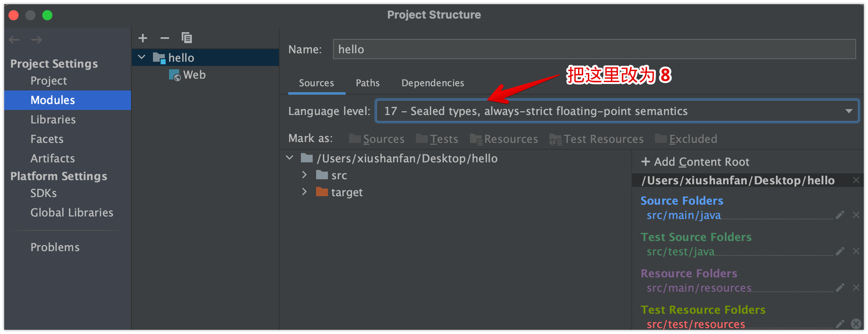Screen dimensions: 868x334
Task: Click the add module plus icon
Action: (143, 38)
